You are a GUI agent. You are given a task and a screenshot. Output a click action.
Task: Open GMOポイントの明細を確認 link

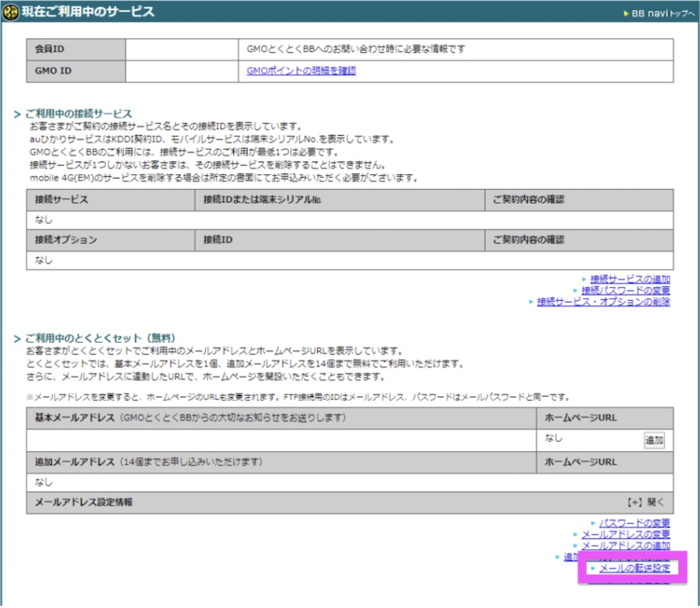pos(301,71)
